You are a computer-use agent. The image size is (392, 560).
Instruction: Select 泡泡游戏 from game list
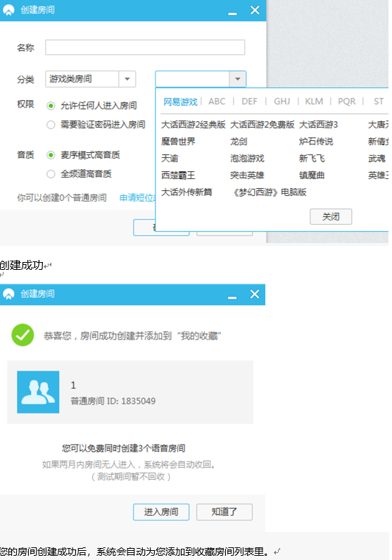[247, 158]
